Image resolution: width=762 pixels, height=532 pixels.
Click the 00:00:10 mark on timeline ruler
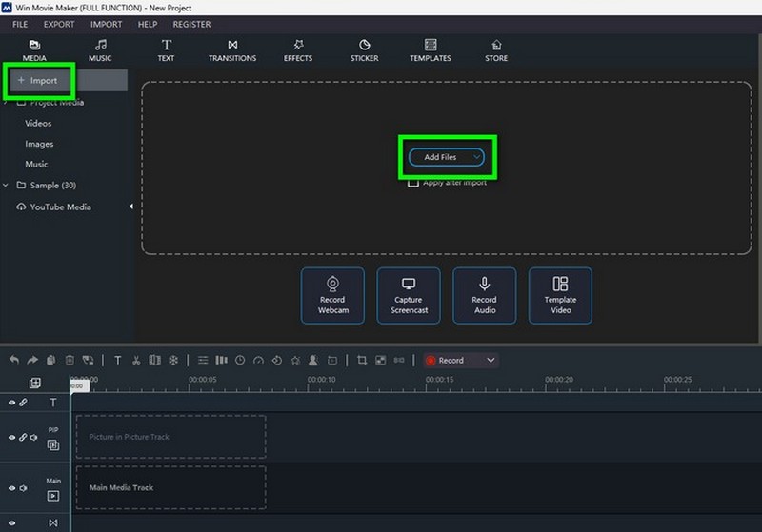(x=321, y=380)
